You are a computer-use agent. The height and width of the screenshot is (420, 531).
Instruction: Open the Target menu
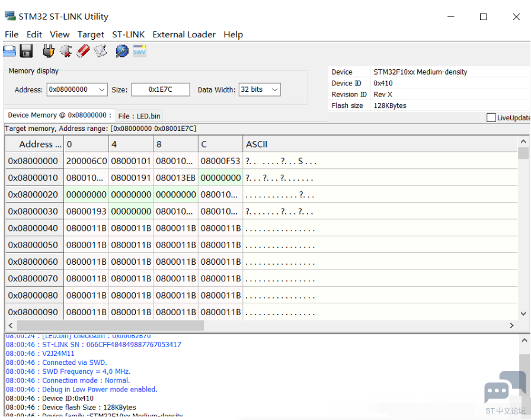(91, 34)
